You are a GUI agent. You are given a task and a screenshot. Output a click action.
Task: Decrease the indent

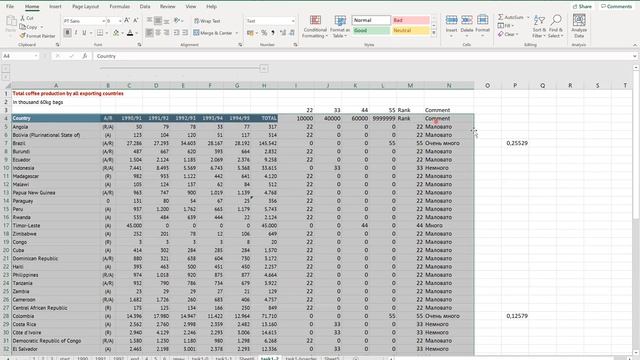tap(177, 33)
